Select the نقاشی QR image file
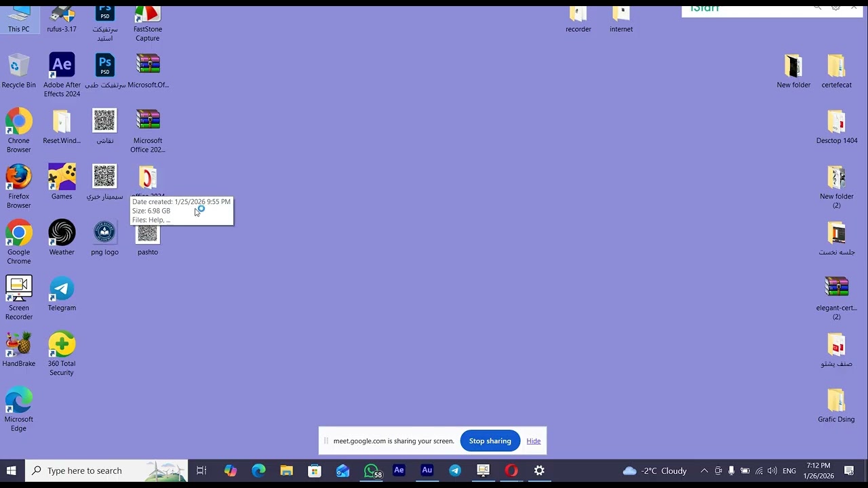Viewport: 868px width, 488px height. click(x=104, y=127)
